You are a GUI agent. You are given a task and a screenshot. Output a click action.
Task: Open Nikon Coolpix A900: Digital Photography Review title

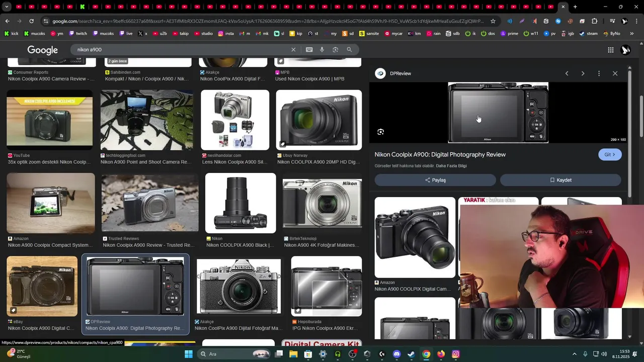coord(440,154)
